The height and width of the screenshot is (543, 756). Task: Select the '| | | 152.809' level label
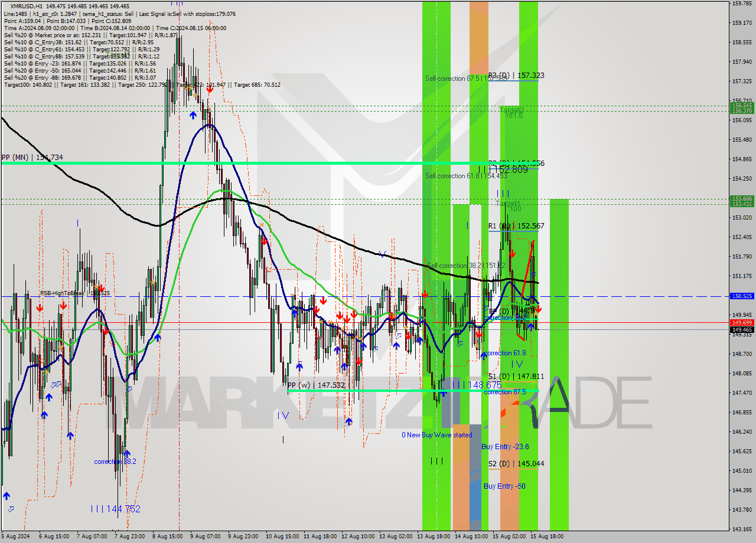click(503, 170)
